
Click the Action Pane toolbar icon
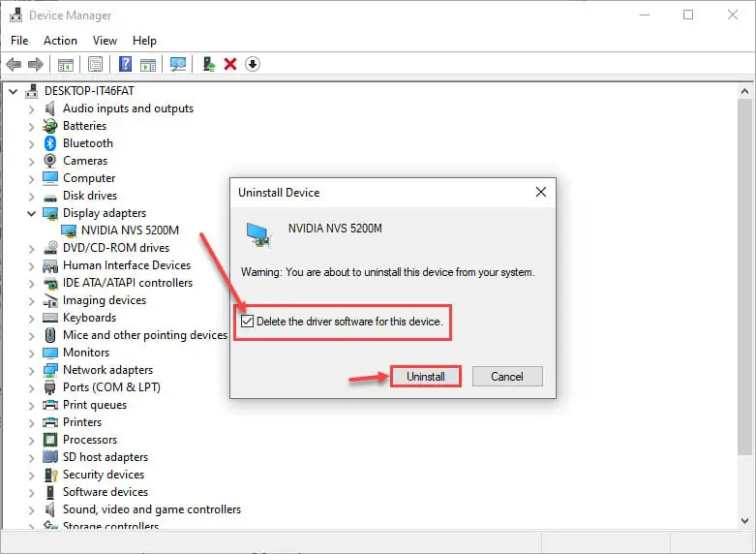pyautogui.click(x=148, y=64)
